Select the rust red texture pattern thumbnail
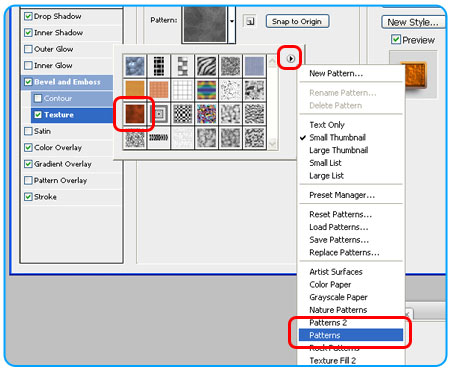 (135, 114)
